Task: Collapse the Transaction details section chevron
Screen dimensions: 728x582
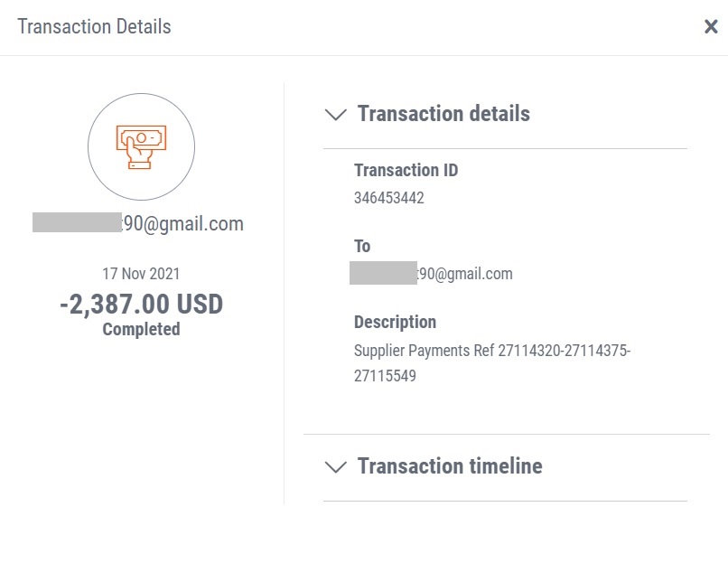Action: click(336, 114)
